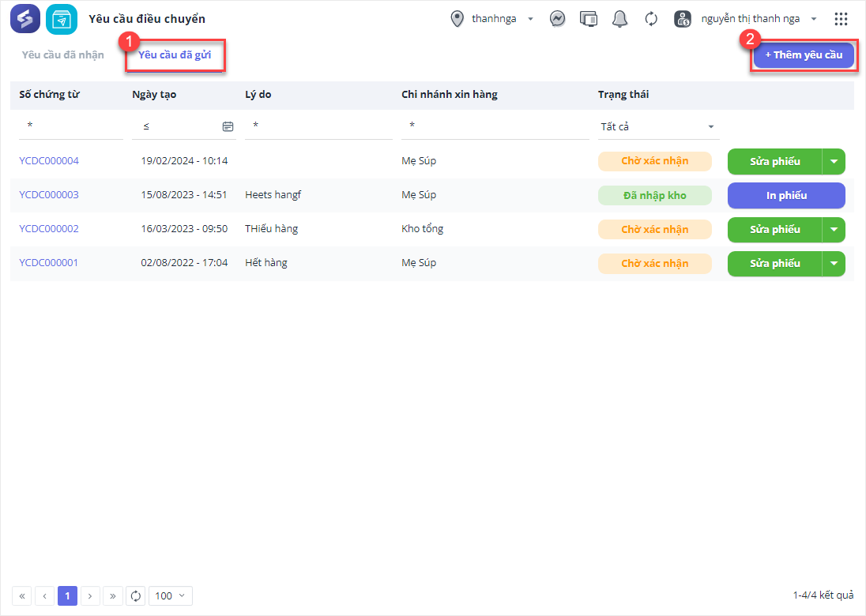Image resolution: width=866 pixels, height=616 pixels.
Task: Expand Sửa phiếu arrow for YCDC000001
Action: [834, 263]
